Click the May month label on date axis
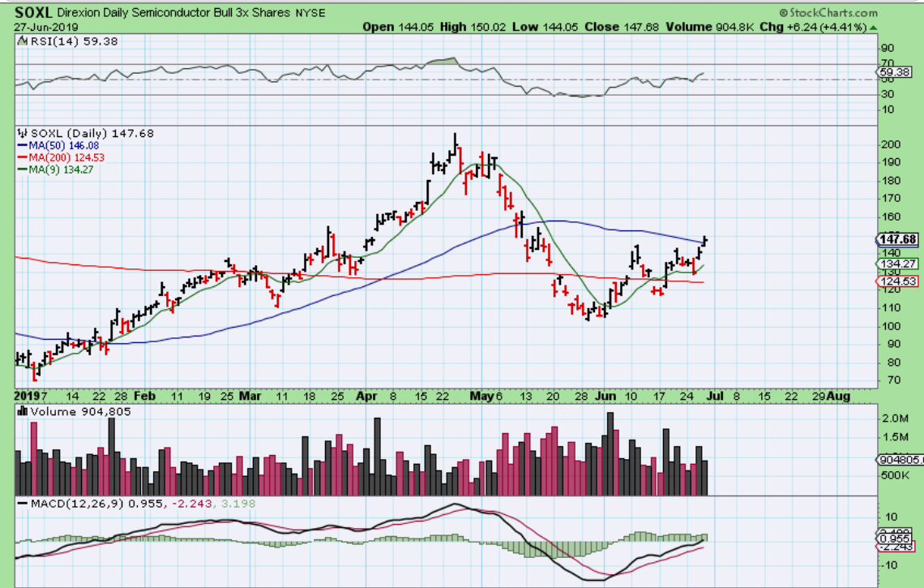The image size is (924, 588). coord(481,397)
